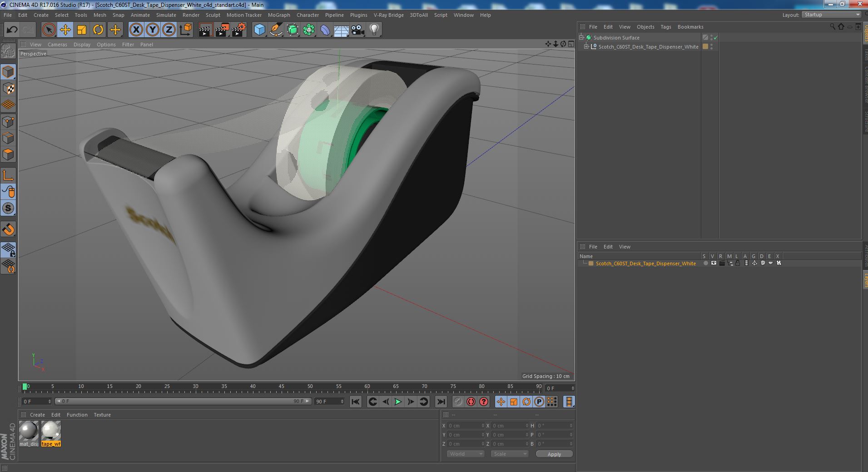Toggle Autokeying button
The width and height of the screenshot is (868, 472).
[471, 402]
